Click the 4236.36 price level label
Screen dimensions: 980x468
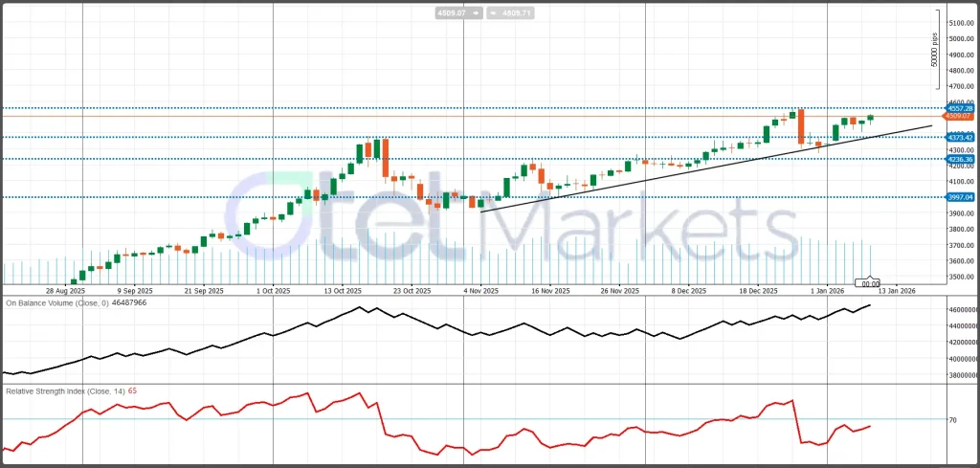pyautogui.click(x=959, y=159)
